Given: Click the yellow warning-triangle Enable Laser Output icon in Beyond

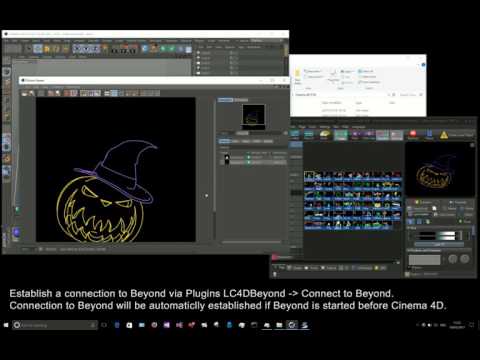Looking at the screenshot, I should coord(444,135).
